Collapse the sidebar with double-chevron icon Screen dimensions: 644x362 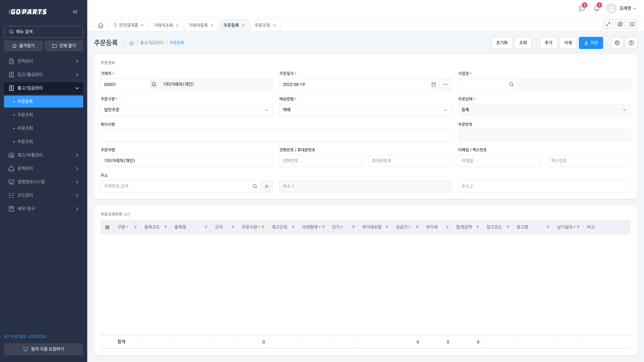[x=75, y=12]
